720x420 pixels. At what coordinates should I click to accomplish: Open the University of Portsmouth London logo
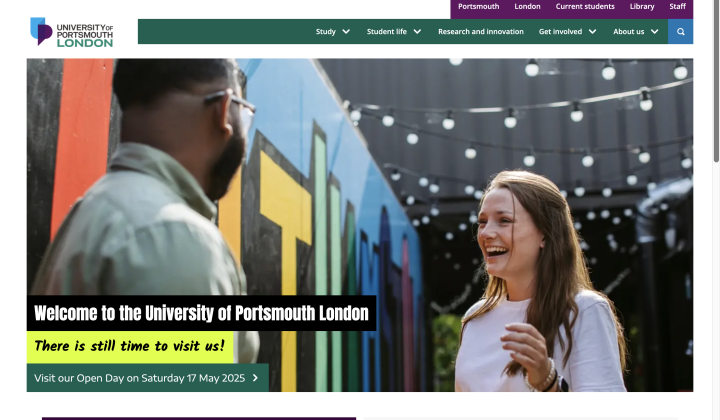(x=72, y=32)
